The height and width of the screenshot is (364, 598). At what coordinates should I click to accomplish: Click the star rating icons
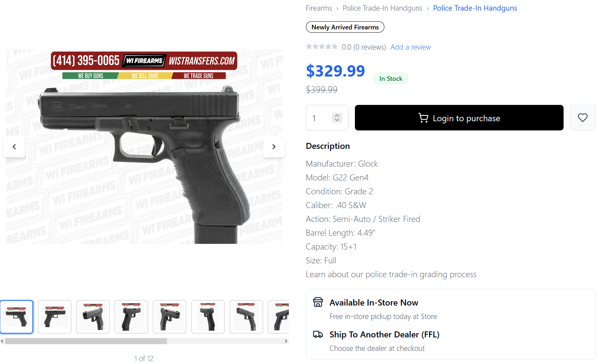[x=322, y=46]
